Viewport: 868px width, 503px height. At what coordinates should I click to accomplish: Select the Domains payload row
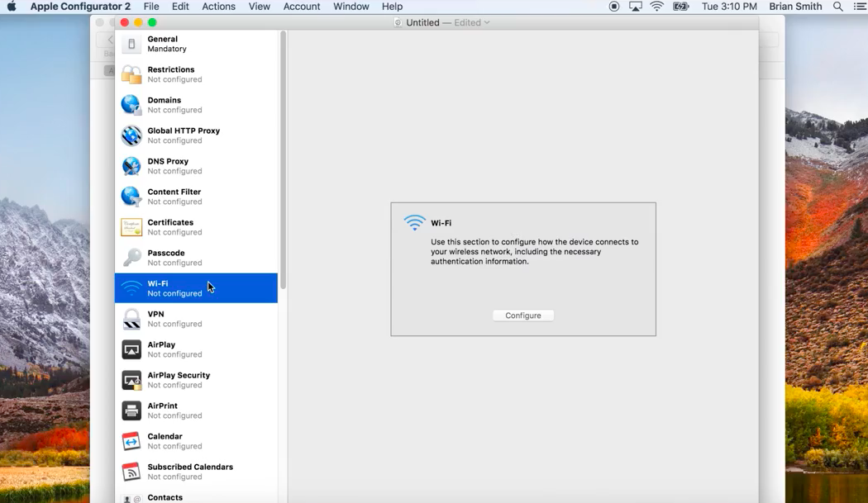click(196, 105)
